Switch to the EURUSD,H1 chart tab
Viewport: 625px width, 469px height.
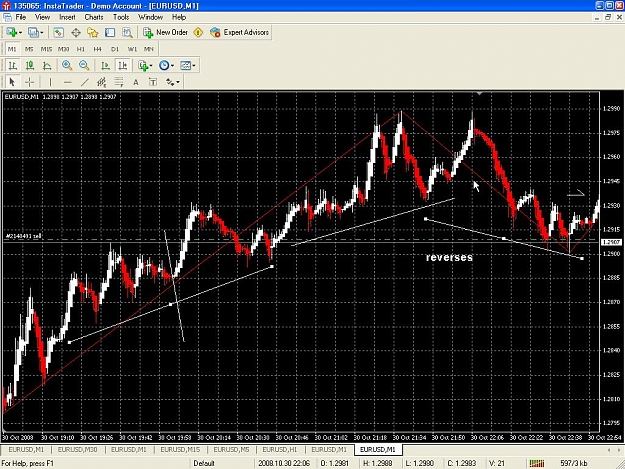pos(280,449)
